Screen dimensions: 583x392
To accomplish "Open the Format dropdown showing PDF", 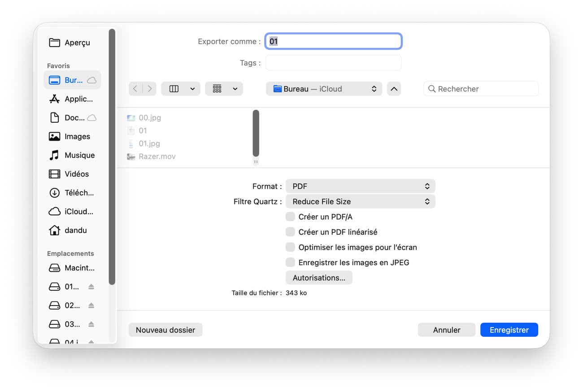I will click(x=360, y=186).
